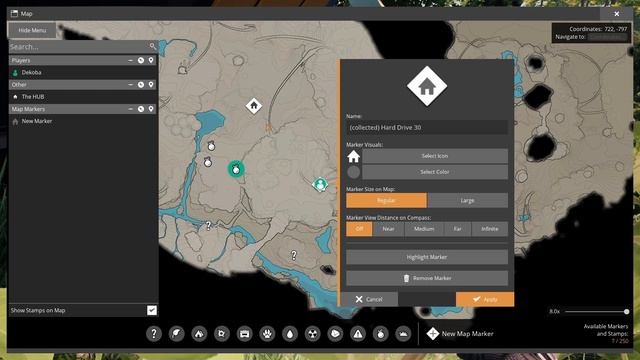Open the Select Color picker
The image size is (640, 360).
point(435,172)
